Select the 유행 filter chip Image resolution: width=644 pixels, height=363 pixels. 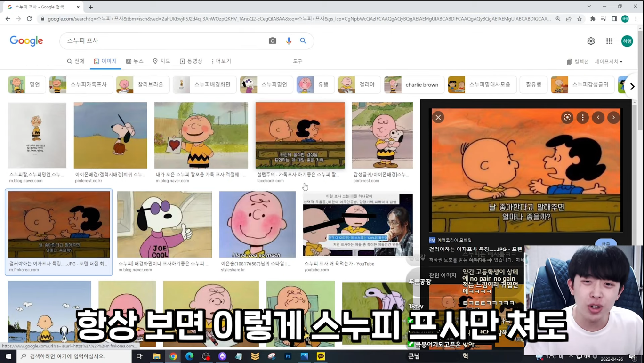point(315,85)
